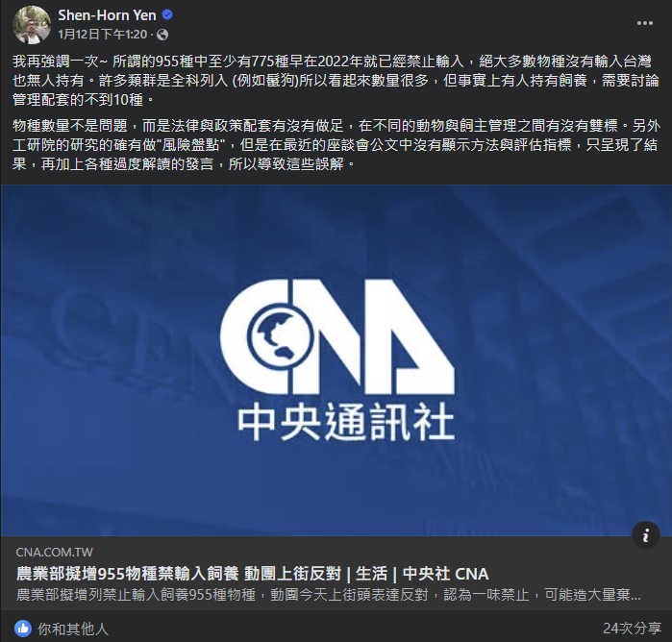
Task: Click the link info "i" icon
Action: 645,534
